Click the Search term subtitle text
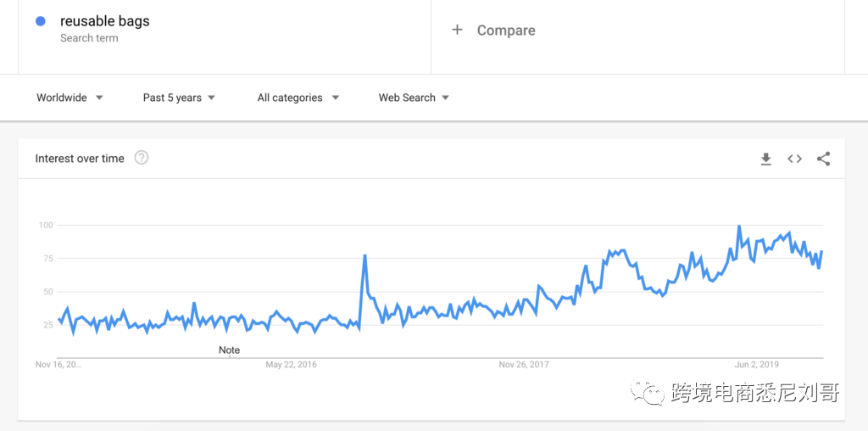 [89, 38]
